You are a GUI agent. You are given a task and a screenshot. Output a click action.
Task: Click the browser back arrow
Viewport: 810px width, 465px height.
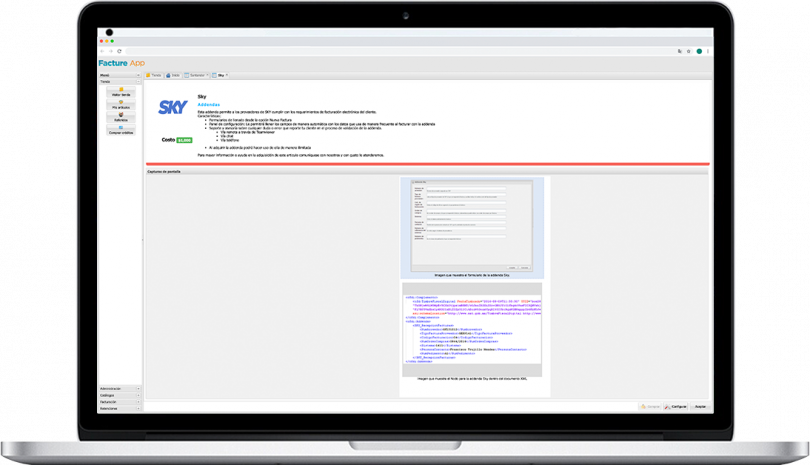click(103, 51)
